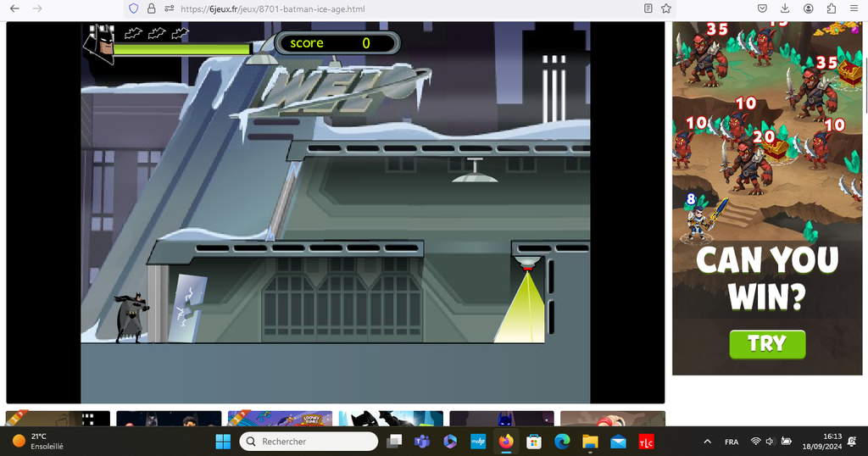The image size is (868, 456).
Task: Open the extensions puzzle-piece icon
Action: point(831,8)
